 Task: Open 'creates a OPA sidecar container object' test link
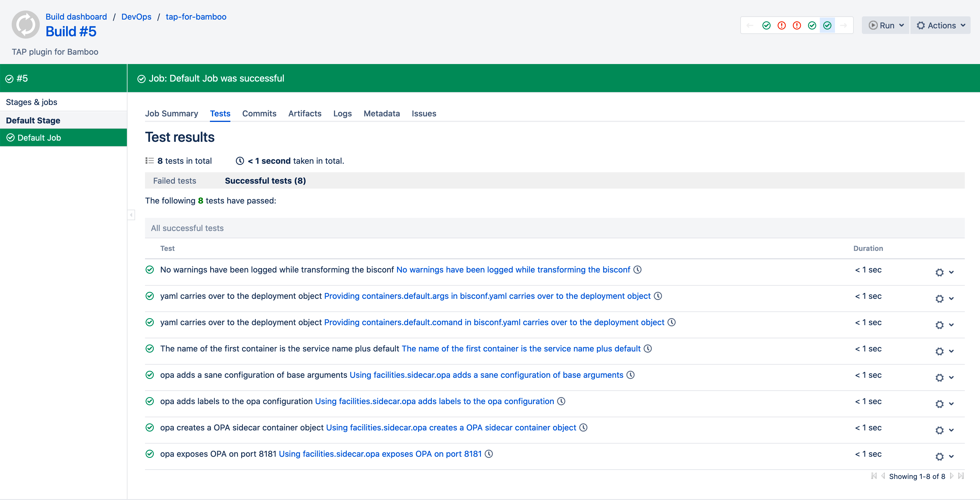(x=451, y=427)
